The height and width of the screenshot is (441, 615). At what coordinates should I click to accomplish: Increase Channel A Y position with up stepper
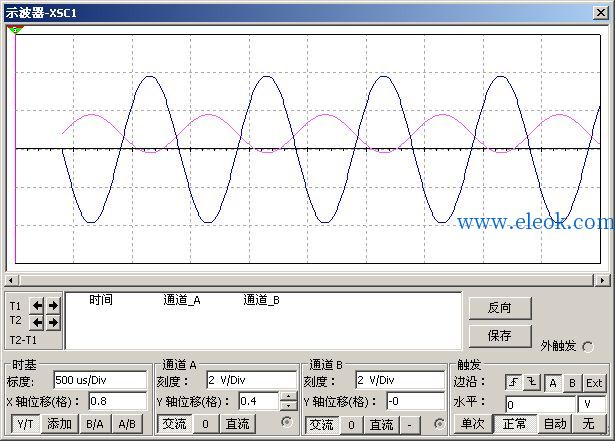point(289,396)
